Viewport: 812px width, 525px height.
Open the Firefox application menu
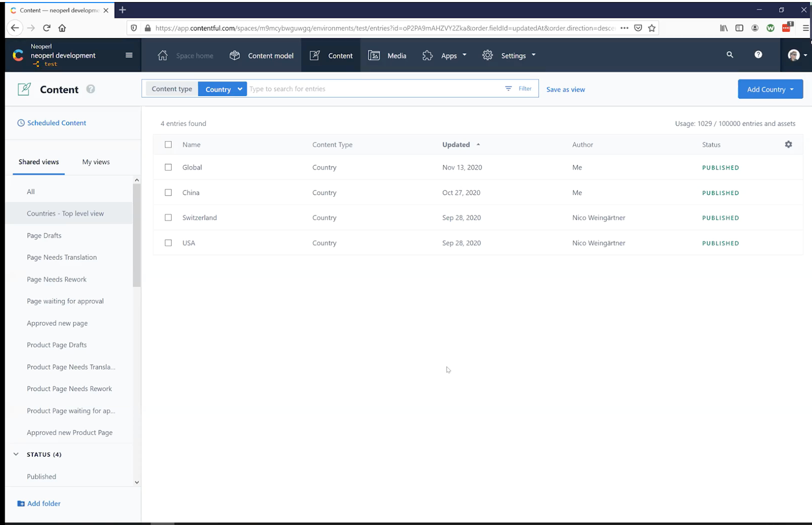[805, 28]
